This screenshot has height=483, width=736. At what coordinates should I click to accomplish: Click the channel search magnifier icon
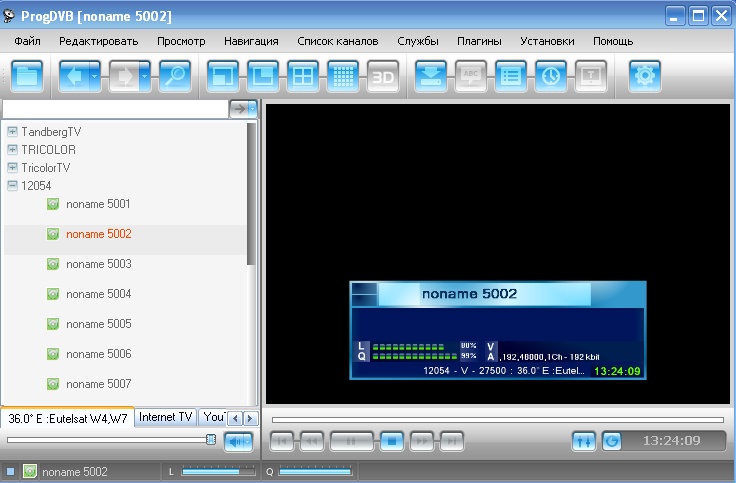pyautogui.click(x=175, y=76)
